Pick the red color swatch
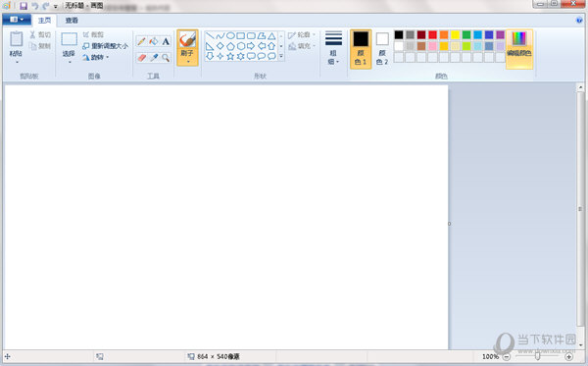The image size is (588, 366). pyautogui.click(x=433, y=35)
